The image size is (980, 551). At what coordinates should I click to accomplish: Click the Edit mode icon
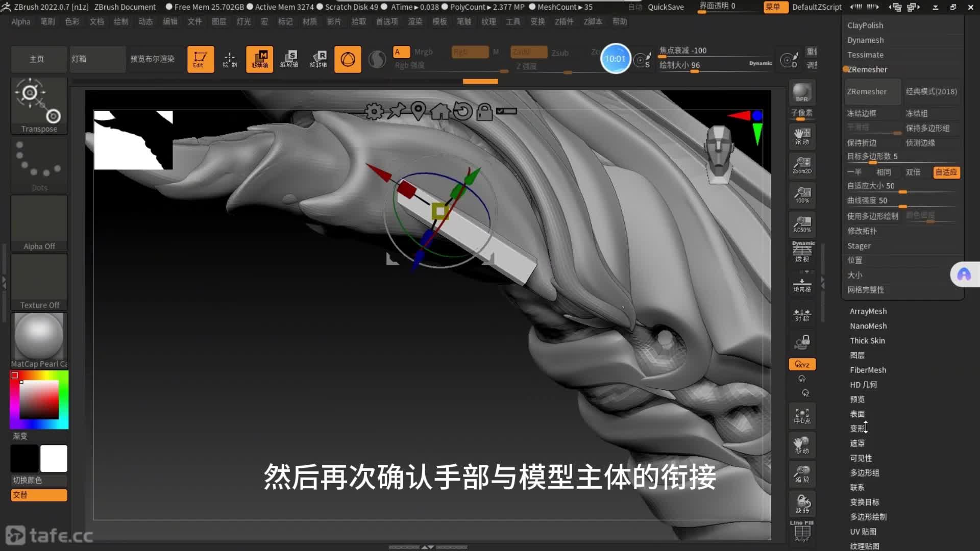coord(200,59)
